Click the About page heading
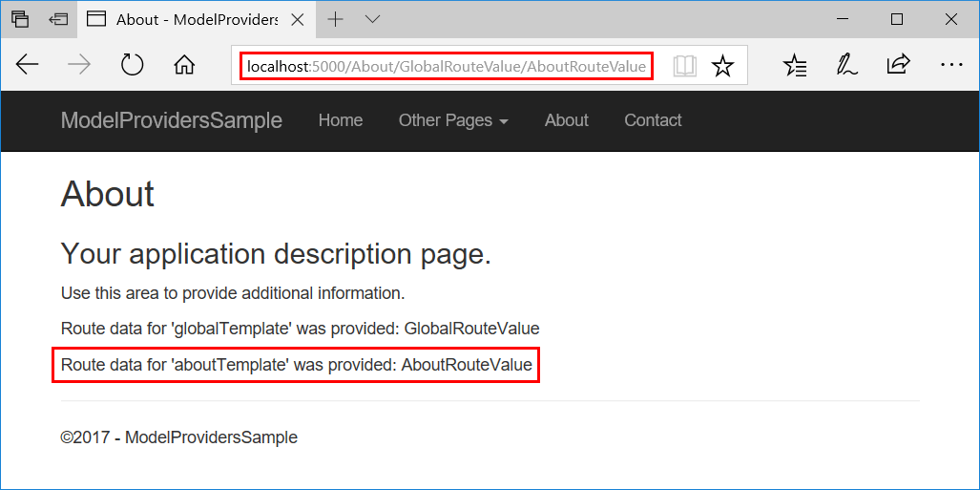 click(x=108, y=193)
